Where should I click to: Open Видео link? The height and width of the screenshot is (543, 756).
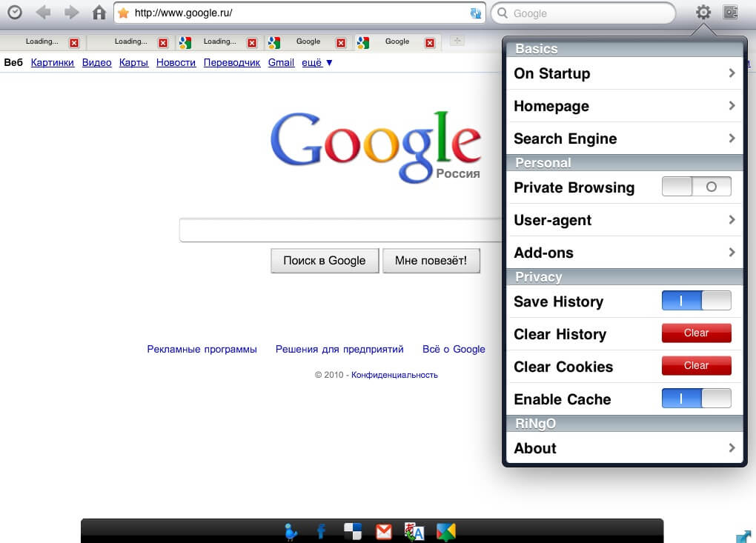(96, 63)
